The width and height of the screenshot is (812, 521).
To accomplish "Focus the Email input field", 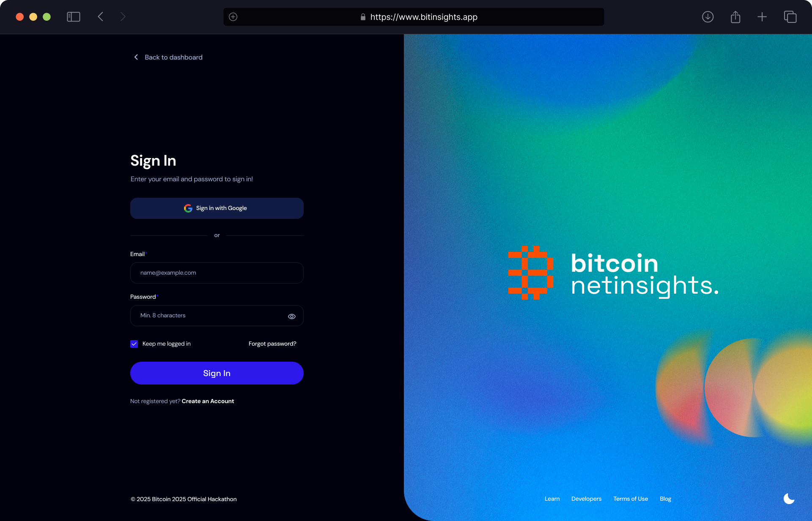I will pos(217,273).
